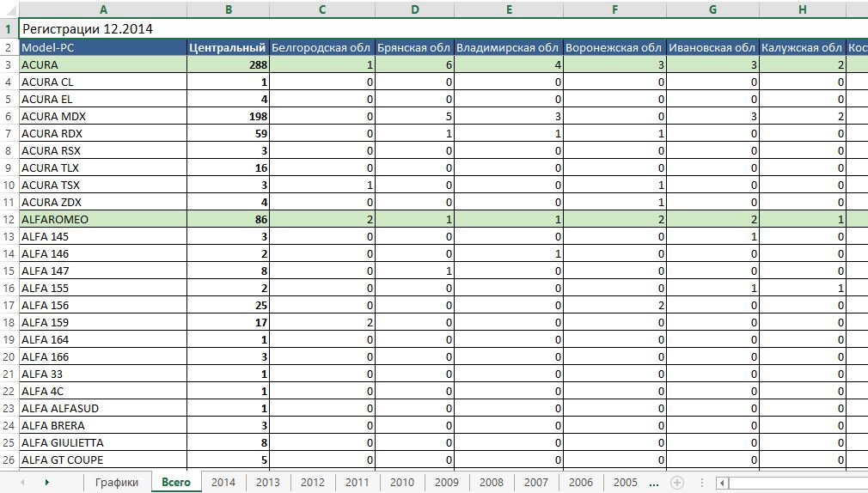Click the 'ACURA TLX' cell
The width and height of the screenshot is (868, 493).
click(103, 167)
